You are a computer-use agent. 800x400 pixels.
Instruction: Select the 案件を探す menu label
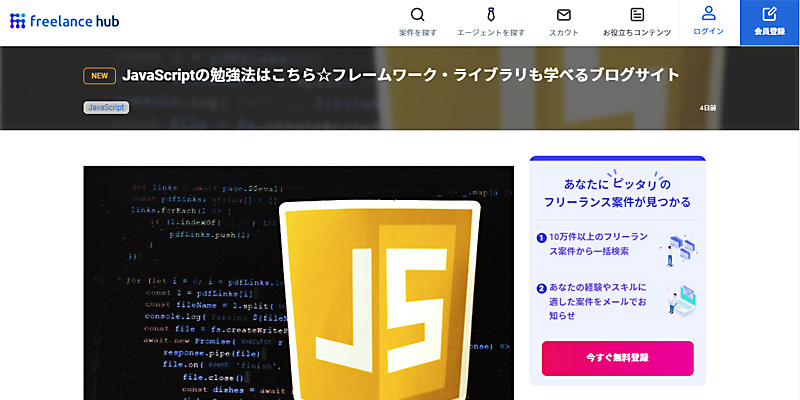418,33
